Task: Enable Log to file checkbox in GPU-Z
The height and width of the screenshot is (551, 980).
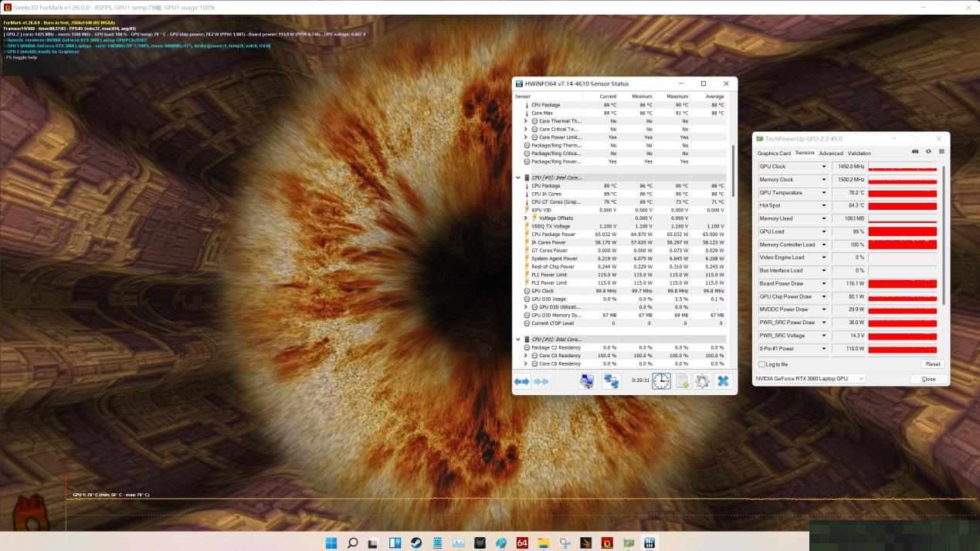Action: 761,364
